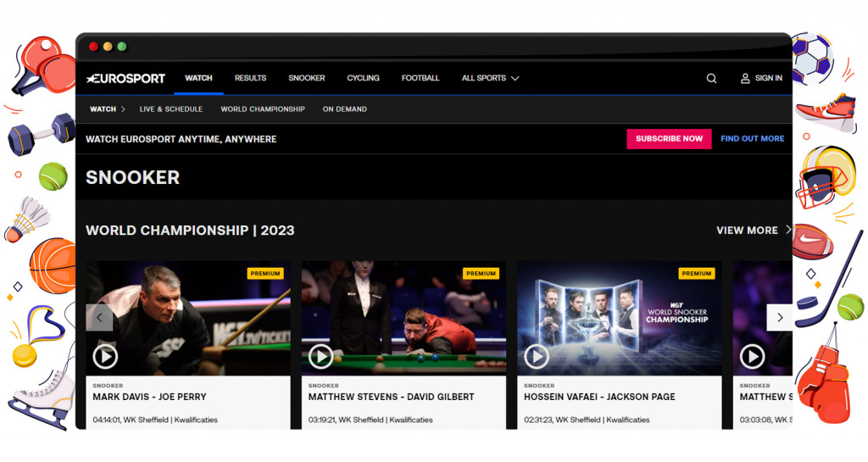Click the 04:14:01 WK Sheffield duration text
The width and height of the screenshot is (868, 462).
point(155,420)
